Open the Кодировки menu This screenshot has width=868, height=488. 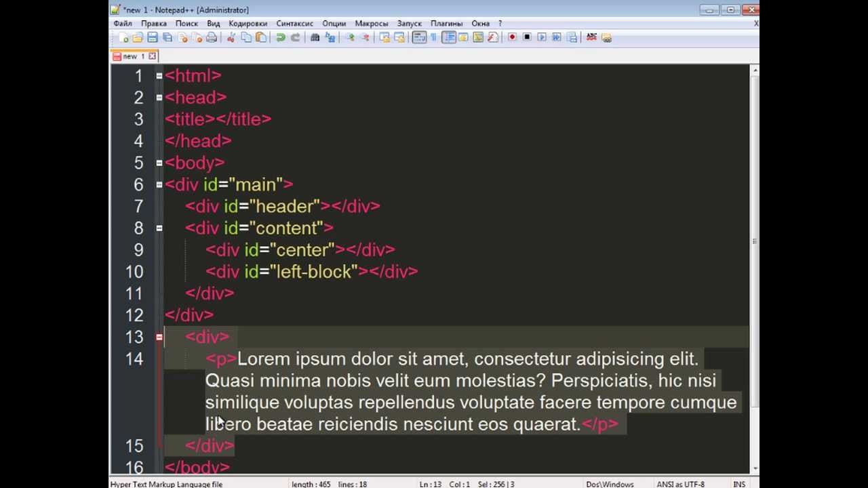point(248,23)
